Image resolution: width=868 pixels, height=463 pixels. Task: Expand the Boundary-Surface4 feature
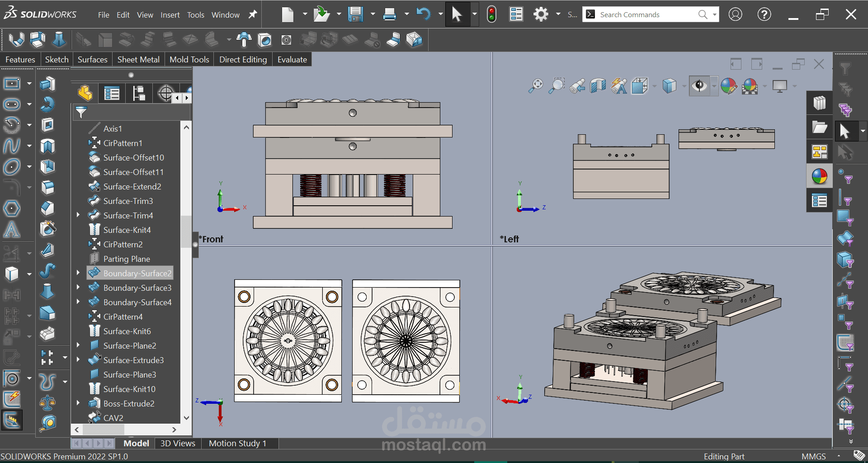pyautogui.click(x=78, y=302)
